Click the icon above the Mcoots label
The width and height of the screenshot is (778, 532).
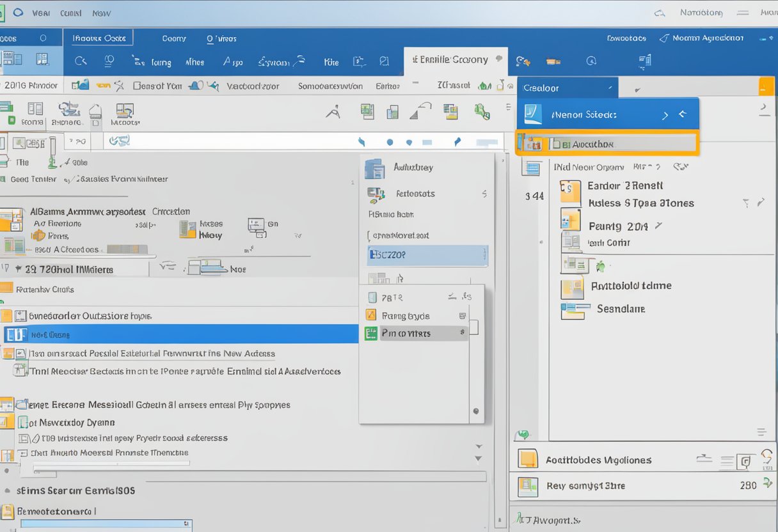125,110
